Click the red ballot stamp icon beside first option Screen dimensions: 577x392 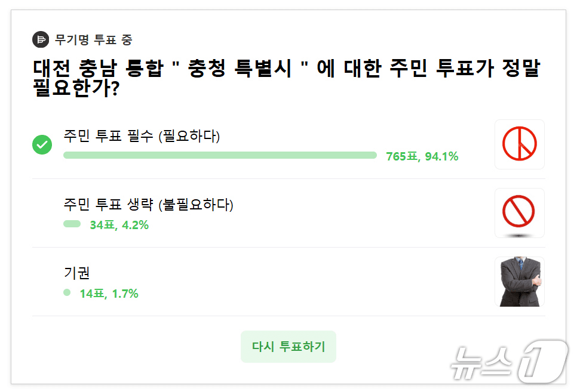click(519, 144)
